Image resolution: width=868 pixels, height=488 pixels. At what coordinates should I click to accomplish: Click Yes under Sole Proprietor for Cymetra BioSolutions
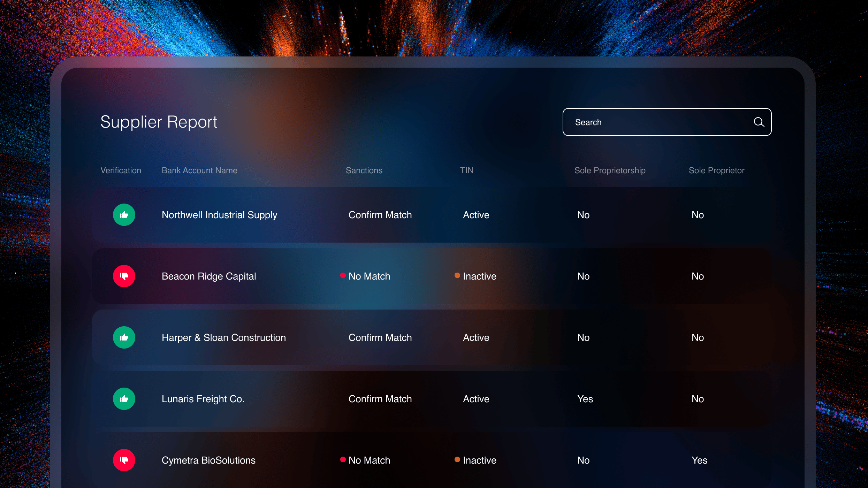[x=700, y=460]
